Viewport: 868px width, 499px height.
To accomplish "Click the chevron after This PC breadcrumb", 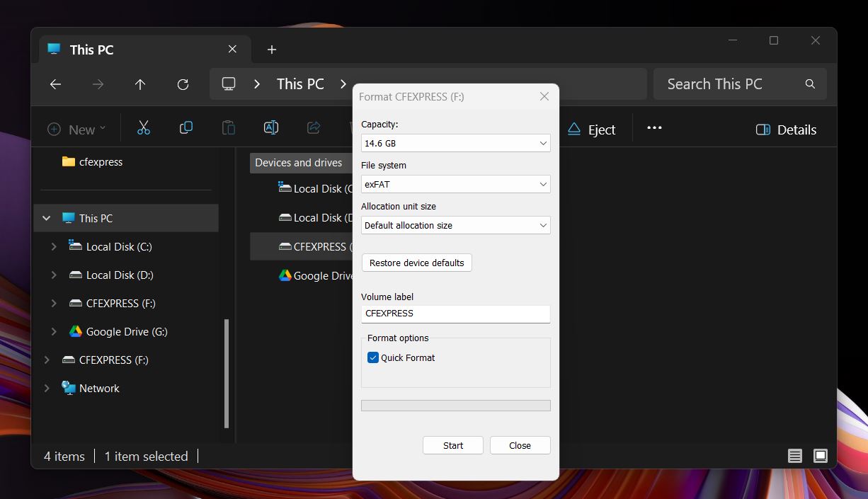I will click(343, 84).
